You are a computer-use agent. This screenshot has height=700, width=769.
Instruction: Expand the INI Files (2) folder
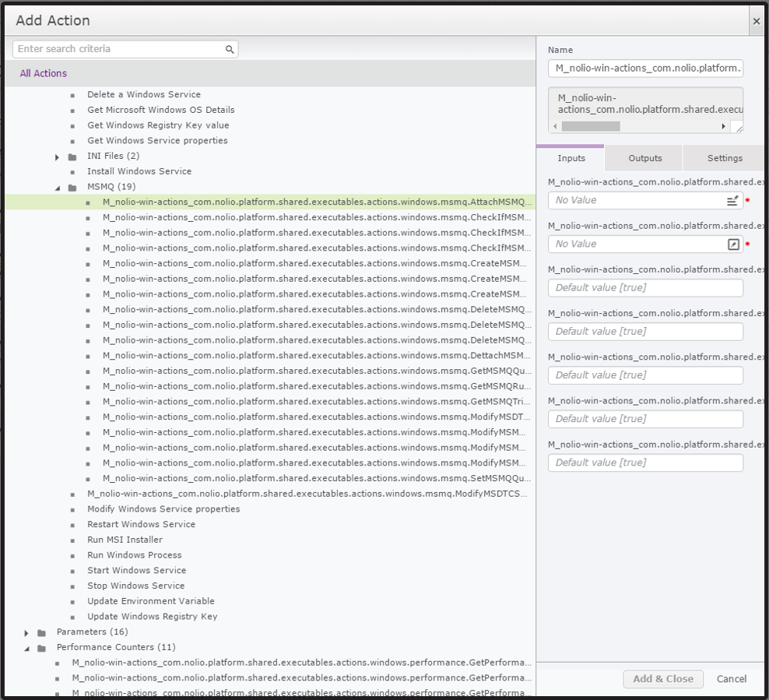[x=57, y=157]
